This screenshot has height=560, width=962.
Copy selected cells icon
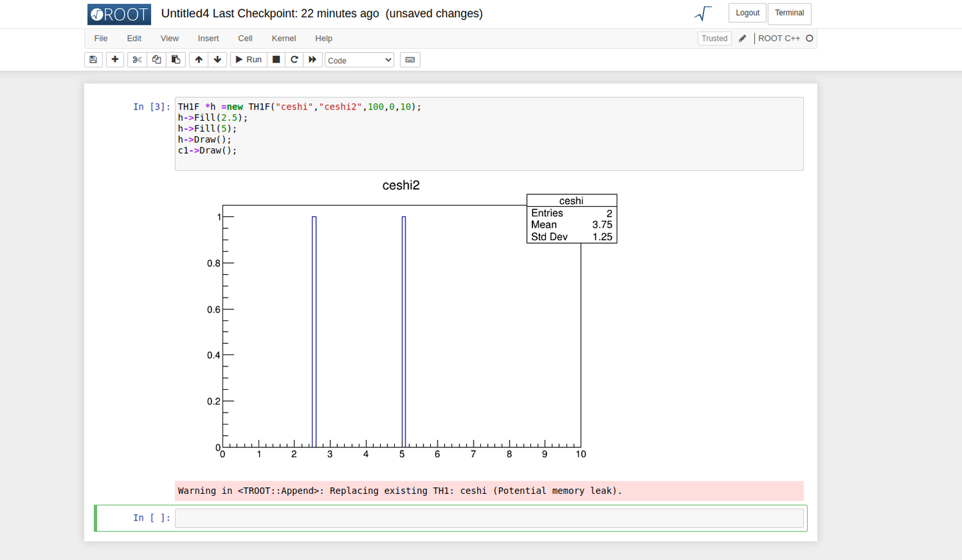(x=156, y=59)
